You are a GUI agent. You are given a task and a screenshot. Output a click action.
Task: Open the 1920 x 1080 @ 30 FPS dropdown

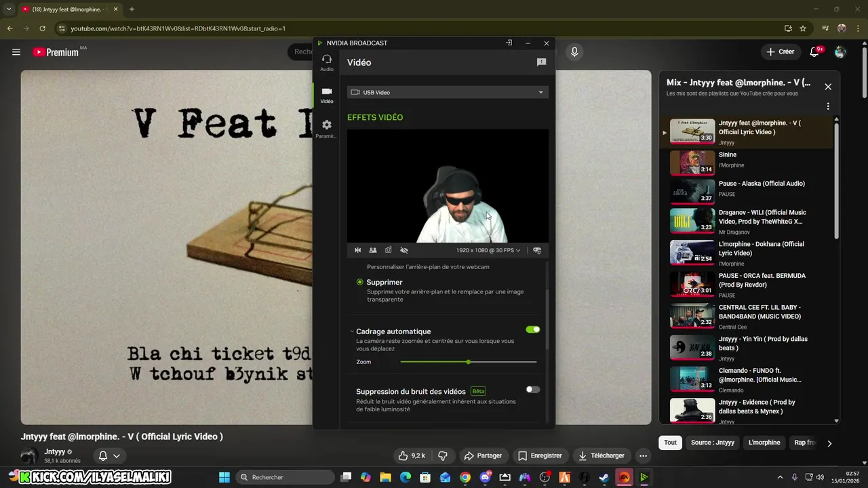(x=488, y=250)
